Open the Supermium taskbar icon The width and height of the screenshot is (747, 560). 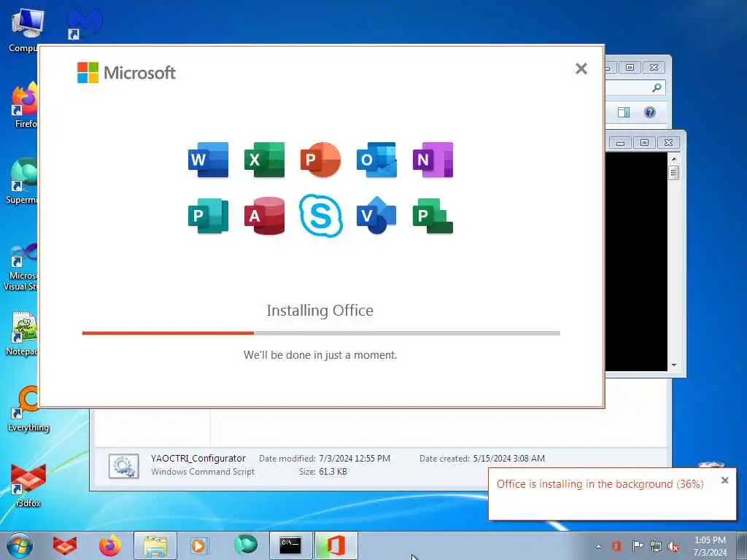point(246,545)
